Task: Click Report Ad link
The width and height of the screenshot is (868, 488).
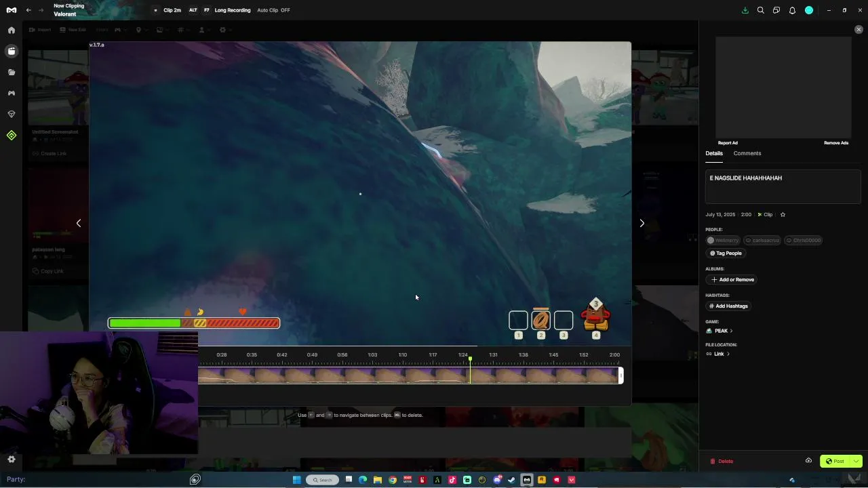Action: click(x=728, y=143)
